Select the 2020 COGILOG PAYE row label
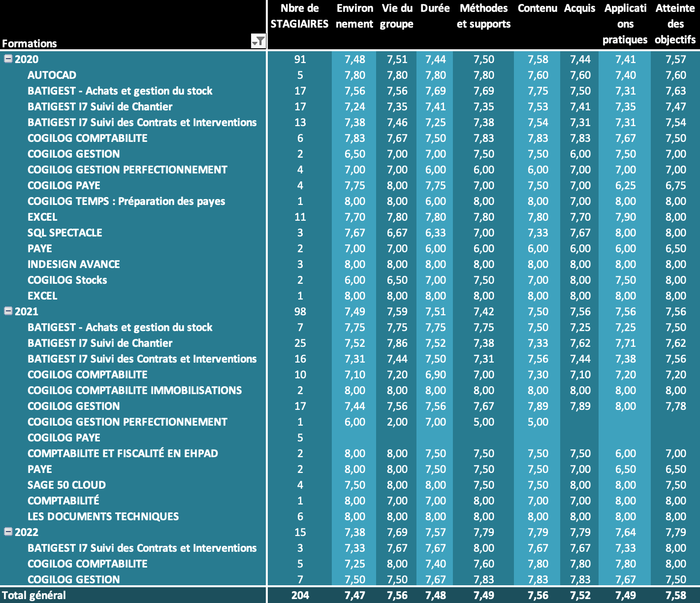Screen dimensions: 700x603 pos(64,185)
